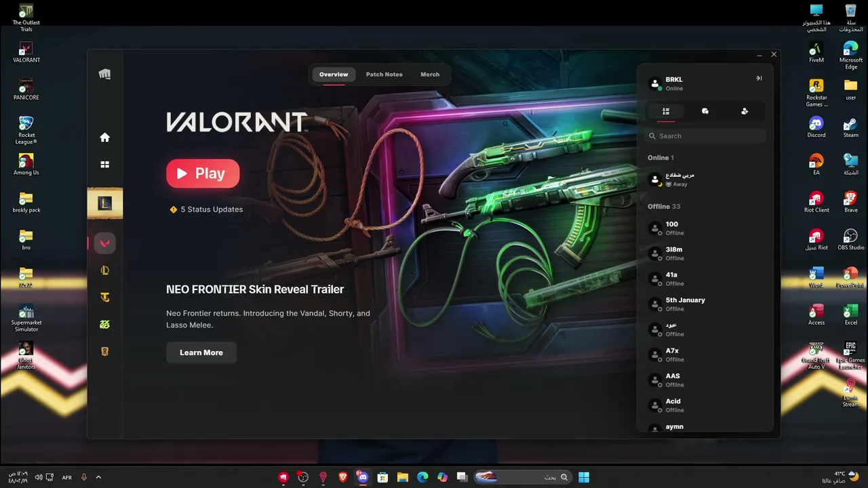Select the Riot Client desktop shortcut

816,202
